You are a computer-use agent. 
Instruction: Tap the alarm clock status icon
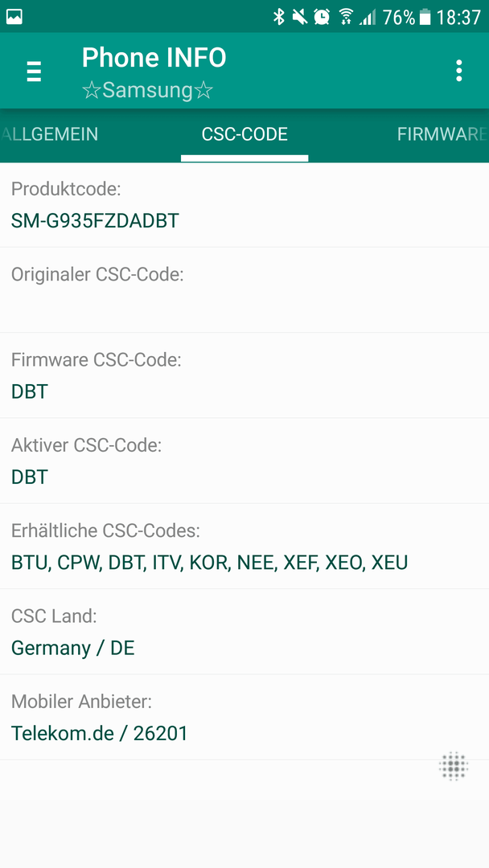tap(322, 17)
